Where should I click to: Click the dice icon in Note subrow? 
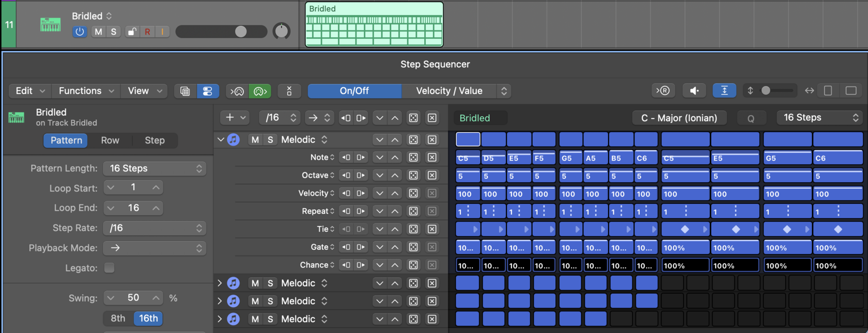(x=413, y=157)
